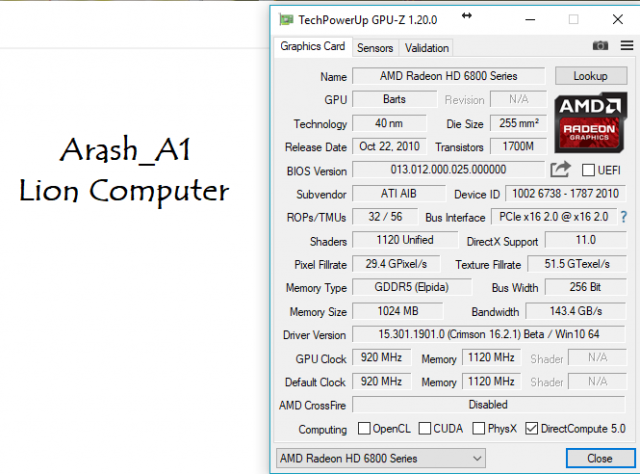Tick the PhysX checkbox

point(479,429)
